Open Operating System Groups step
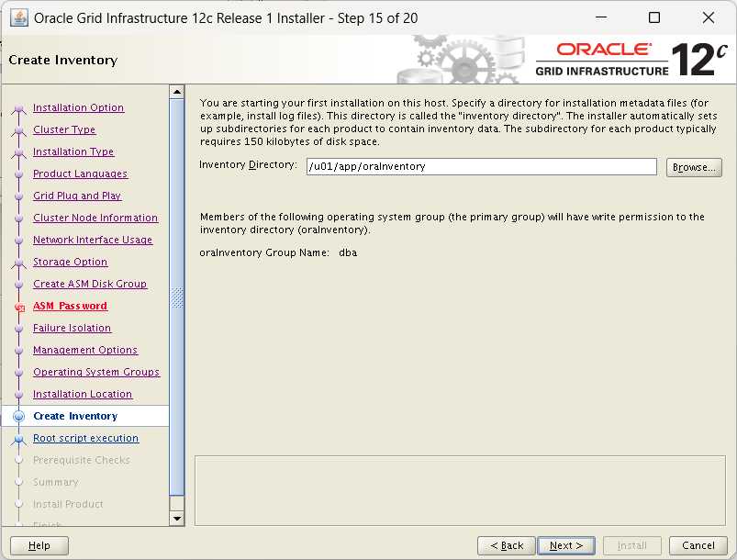Viewport: 737px width, 560px height. coord(96,372)
